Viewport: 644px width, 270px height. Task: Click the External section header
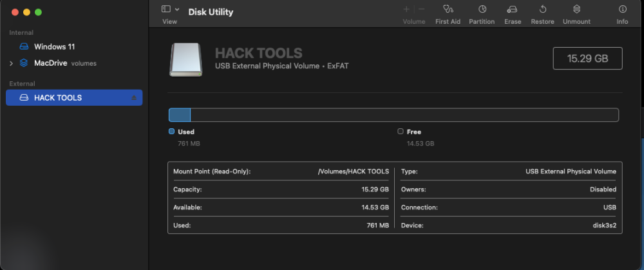22,83
